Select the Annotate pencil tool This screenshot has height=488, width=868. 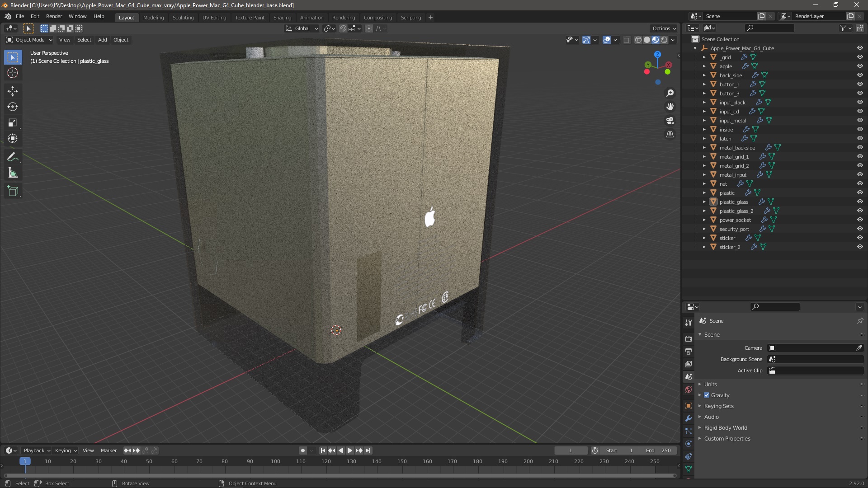[x=13, y=157]
